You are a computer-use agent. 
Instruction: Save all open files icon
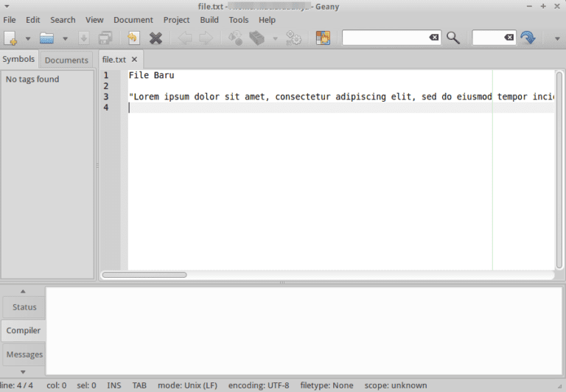coord(105,38)
